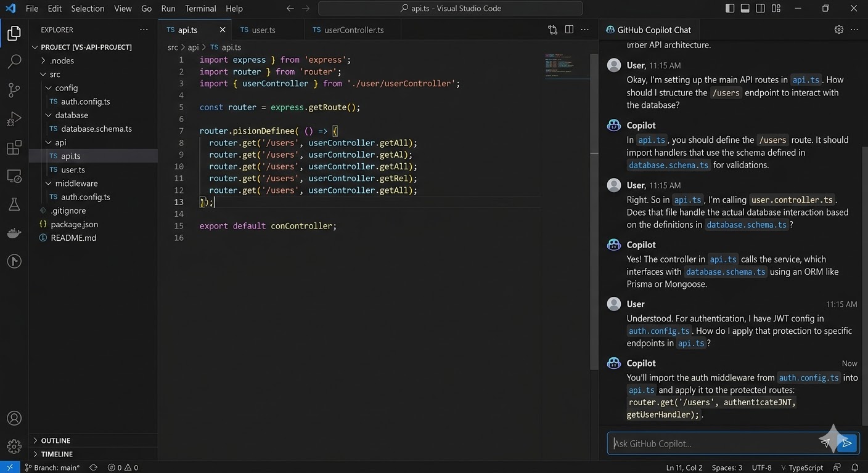Open Copilot Chat settings gear
Image resolution: width=868 pixels, height=473 pixels.
(x=838, y=30)
